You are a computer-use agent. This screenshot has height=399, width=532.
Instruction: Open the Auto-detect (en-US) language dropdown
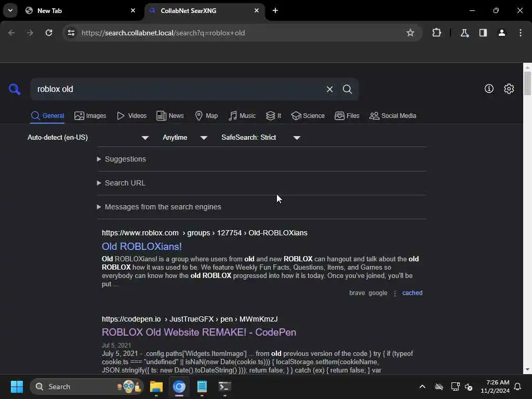point(88,137)
